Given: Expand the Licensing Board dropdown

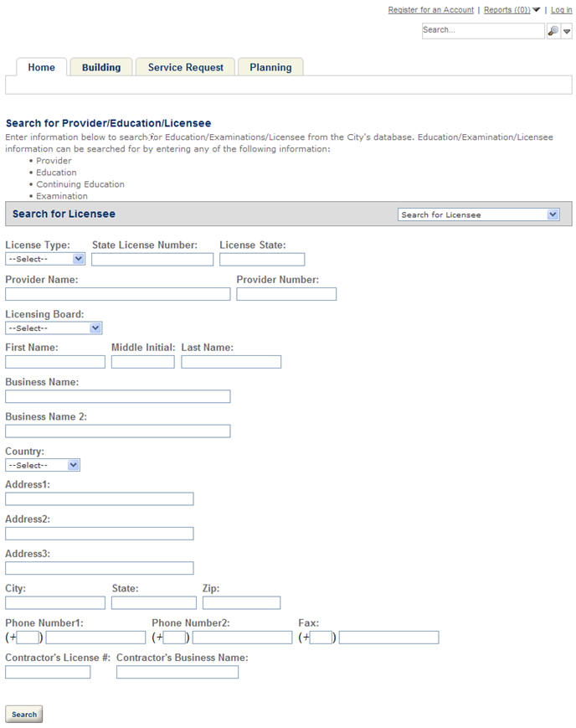Looking at the screenshot, I should point(54,328).
